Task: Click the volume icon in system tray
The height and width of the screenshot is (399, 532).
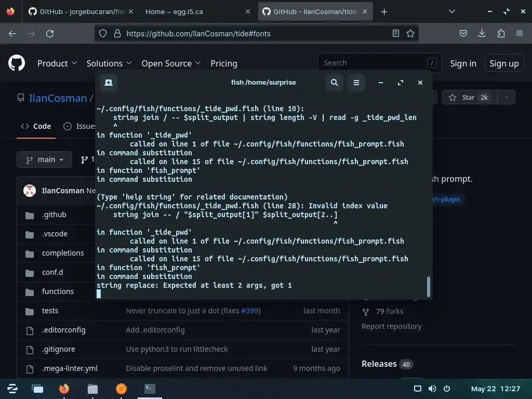Action: [x=432, y=389]
